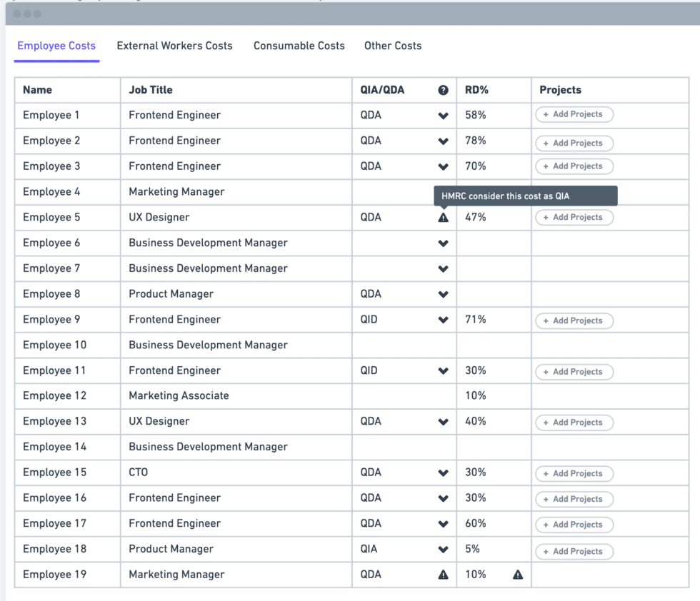Open Employee 2's QDA dropdown chevron
700x601 pixels.
(443, 141)
